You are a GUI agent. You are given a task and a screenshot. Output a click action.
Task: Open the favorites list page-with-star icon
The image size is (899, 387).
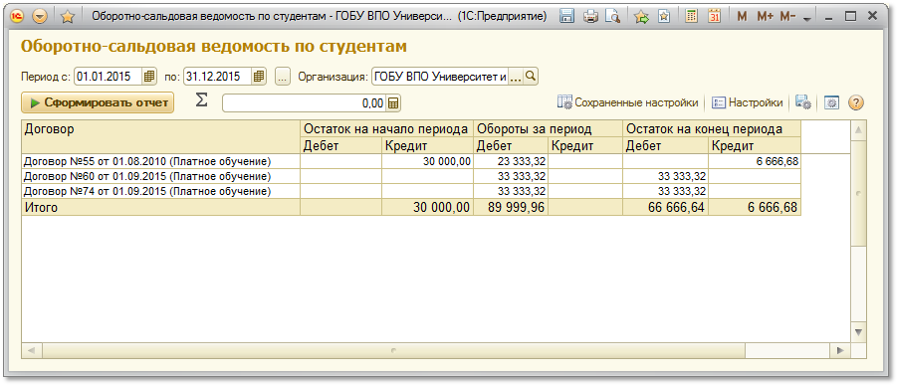point(664,17)
